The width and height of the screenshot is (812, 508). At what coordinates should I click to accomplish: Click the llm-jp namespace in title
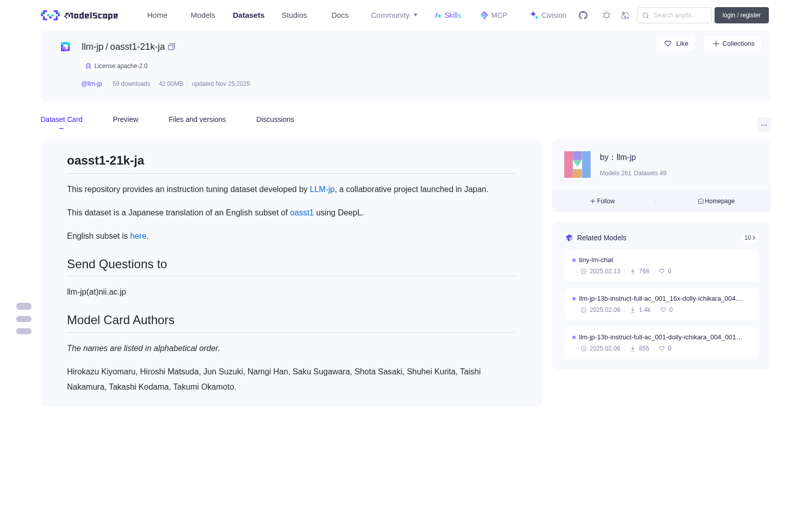92,47
